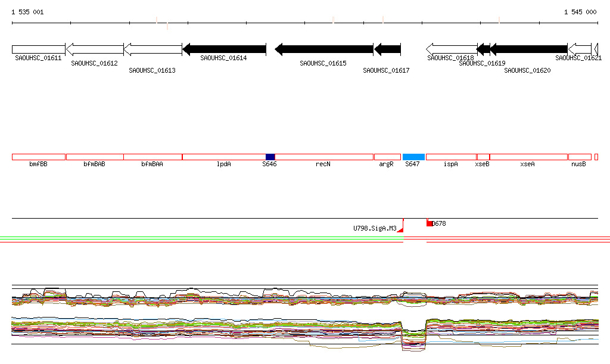Viewport: 610px width, 364px height.
Task: Select the small SAOUHSC_01619 black arrow
Action: [484, 49]
